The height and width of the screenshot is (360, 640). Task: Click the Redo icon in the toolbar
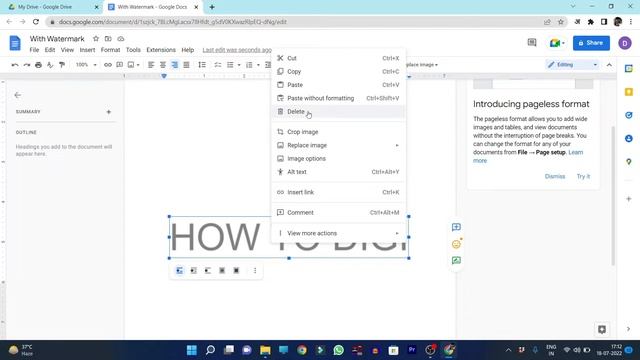[27, 65]
